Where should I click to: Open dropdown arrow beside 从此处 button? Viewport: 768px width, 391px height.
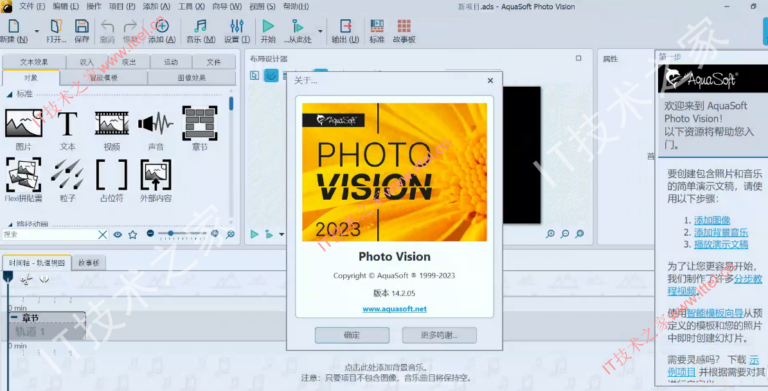(x=320, y=31)
